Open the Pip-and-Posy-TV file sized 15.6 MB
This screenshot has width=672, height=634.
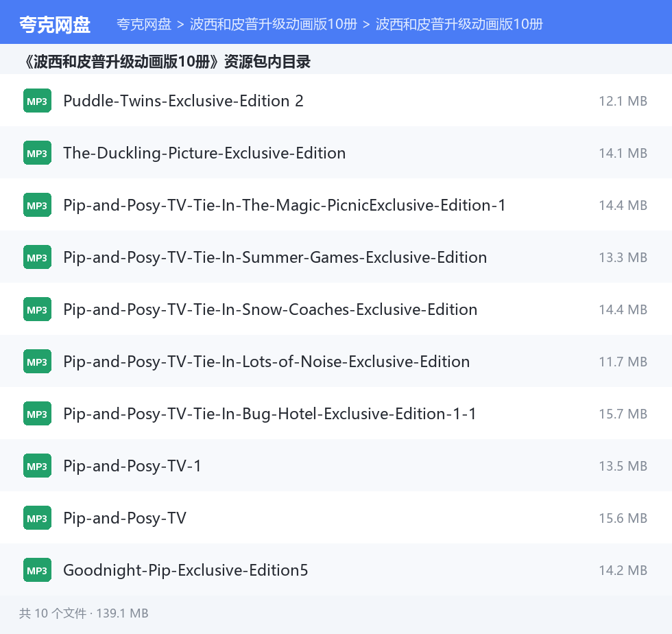pos(125,518)
